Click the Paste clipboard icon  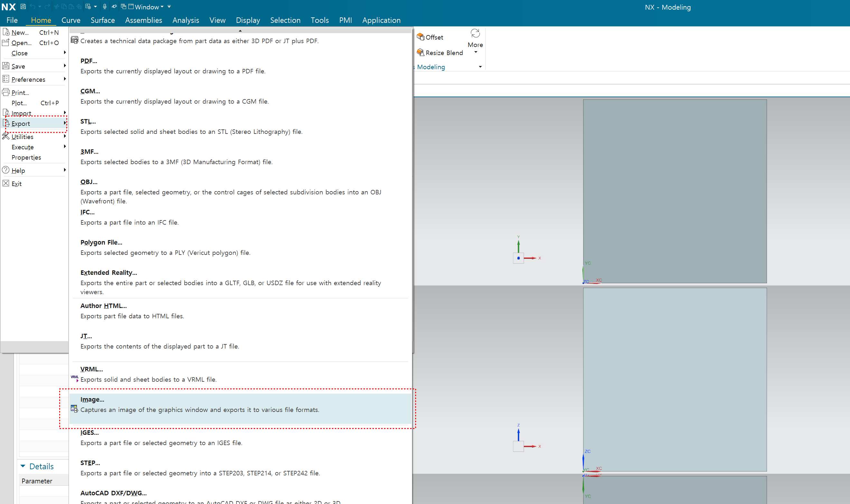71,6
